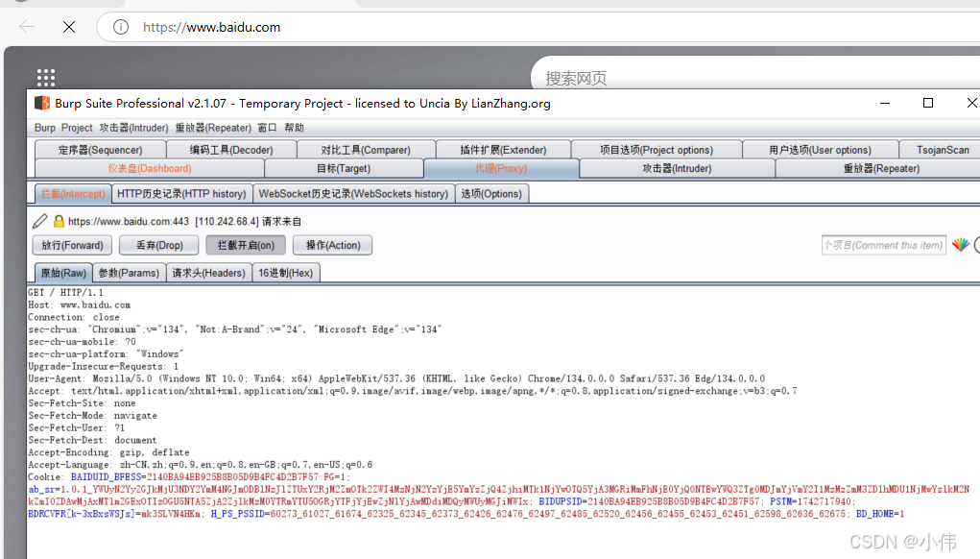Open the Intruder menu in menu bar
This screenshot has width=980, height=559.
point(133,128)
